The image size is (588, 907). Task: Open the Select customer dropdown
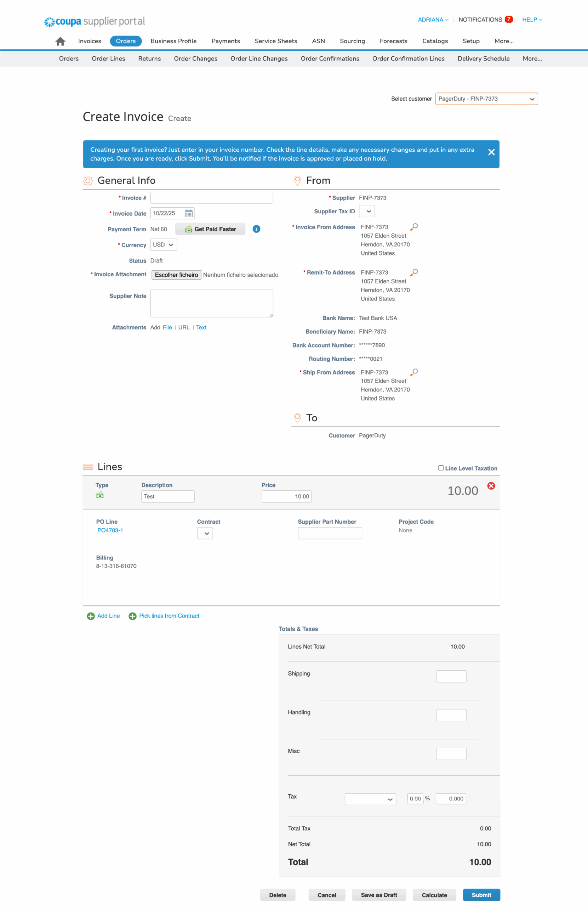pos(486,99)
